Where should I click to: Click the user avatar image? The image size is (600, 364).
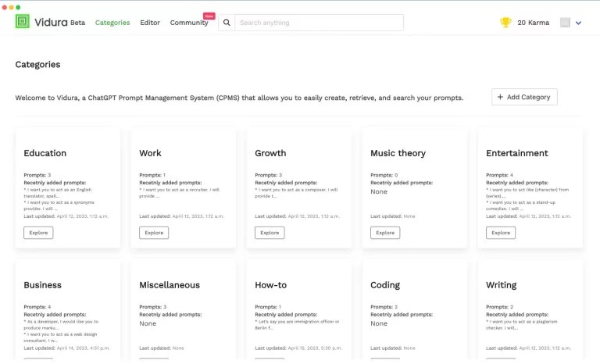click(566, 23)
